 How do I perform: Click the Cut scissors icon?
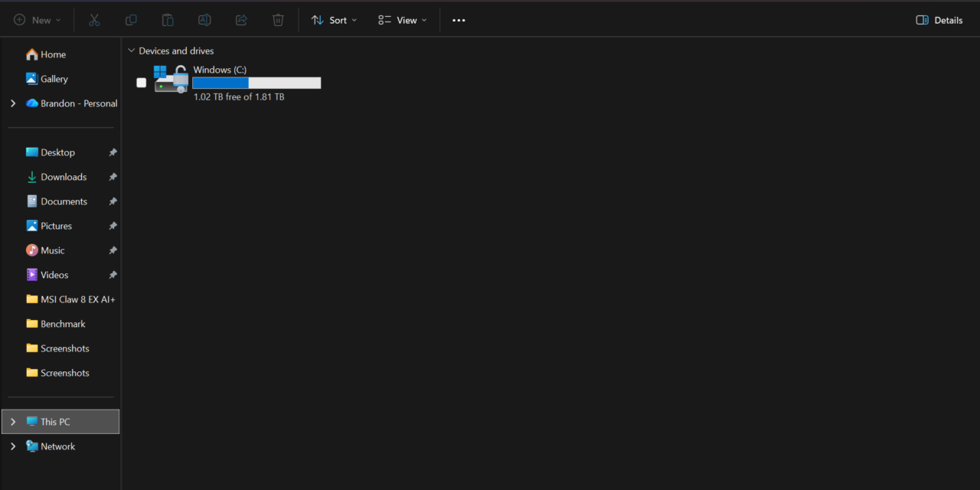(94, 20)
